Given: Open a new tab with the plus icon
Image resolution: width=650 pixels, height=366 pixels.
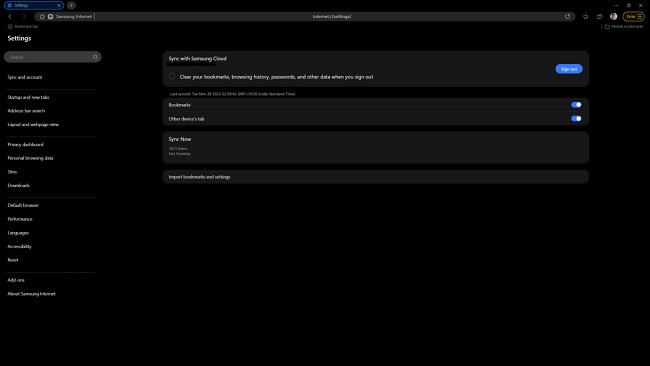Looking at the screenshot, I should point(71,5).
